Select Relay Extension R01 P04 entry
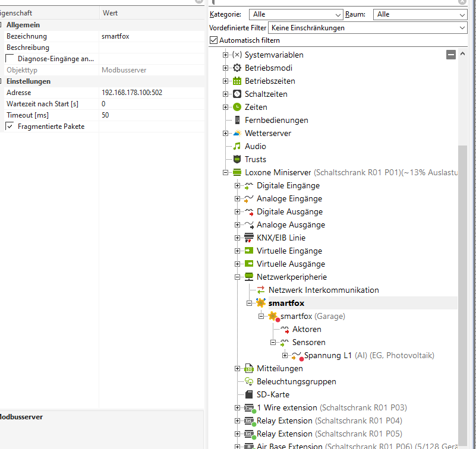 329,420
